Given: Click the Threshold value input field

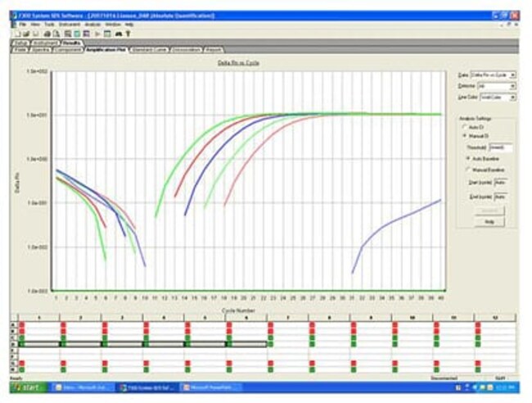Looking at the screenshot, I should point(501,147).
